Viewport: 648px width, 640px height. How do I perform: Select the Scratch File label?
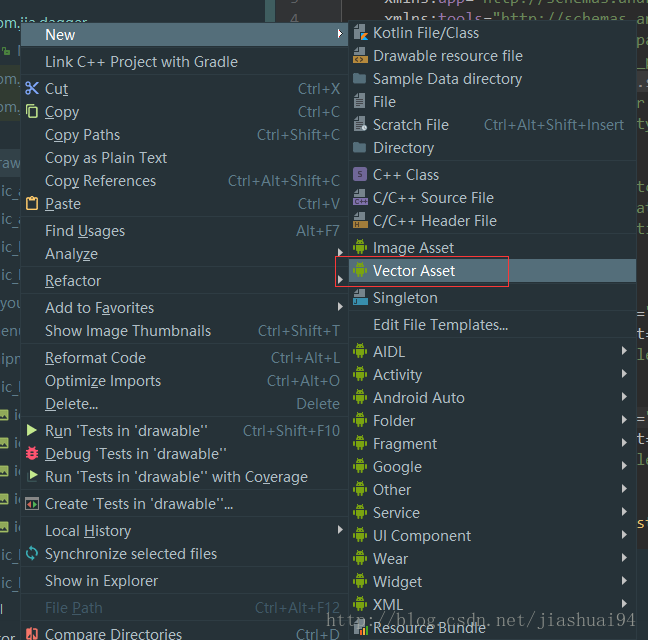(411, 124)
